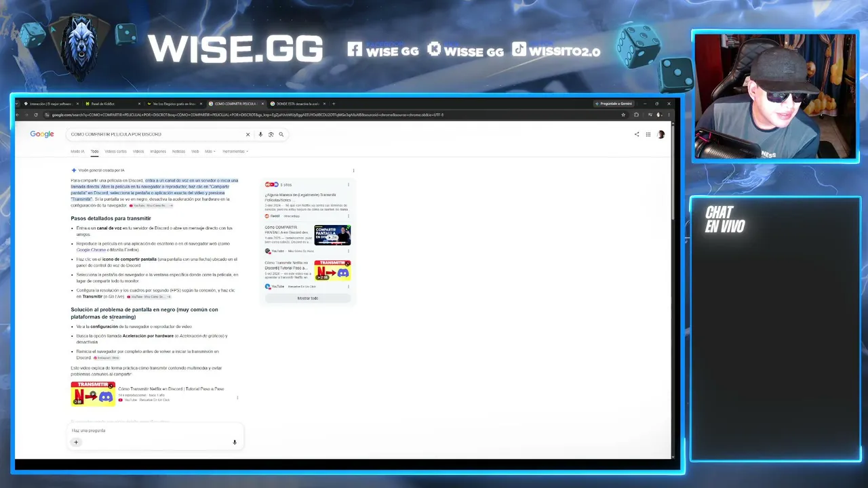868x488 pixels.
Task: Expand the Herramientas dropdown
Action: pyautogui.click(x=235, y=151)
